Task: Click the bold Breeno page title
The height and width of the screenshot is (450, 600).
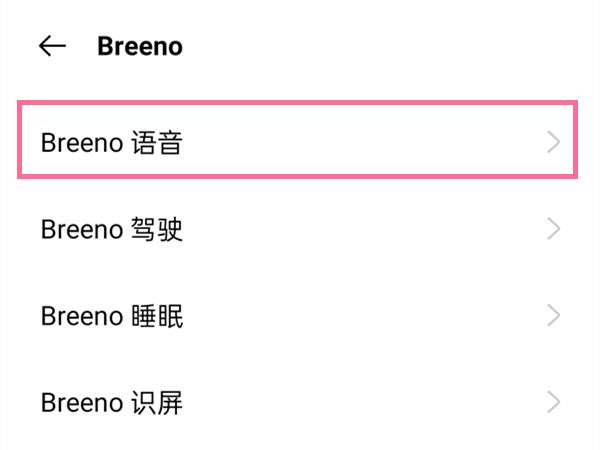Action: coord(140,46)
